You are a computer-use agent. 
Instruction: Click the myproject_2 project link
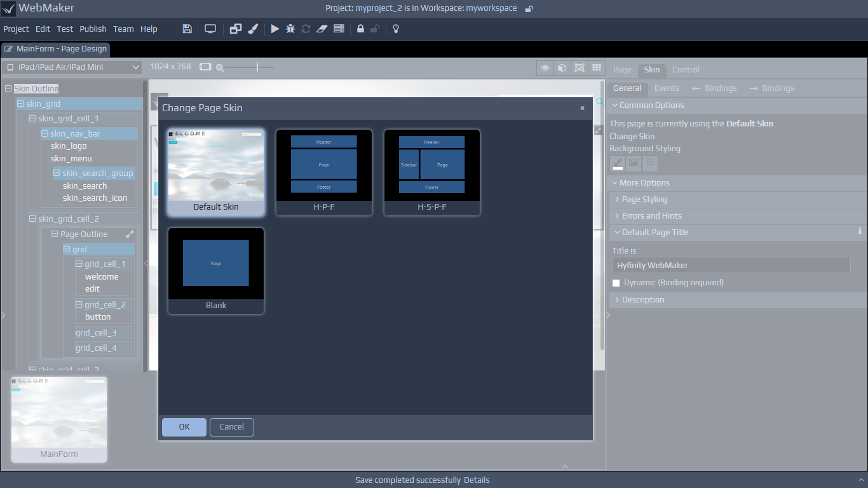[379, 8]
